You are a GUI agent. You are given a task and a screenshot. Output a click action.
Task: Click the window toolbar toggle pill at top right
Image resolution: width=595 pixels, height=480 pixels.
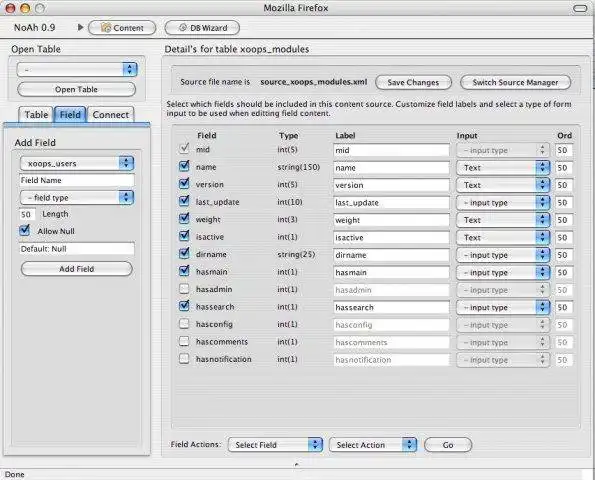tap(580, 8)
